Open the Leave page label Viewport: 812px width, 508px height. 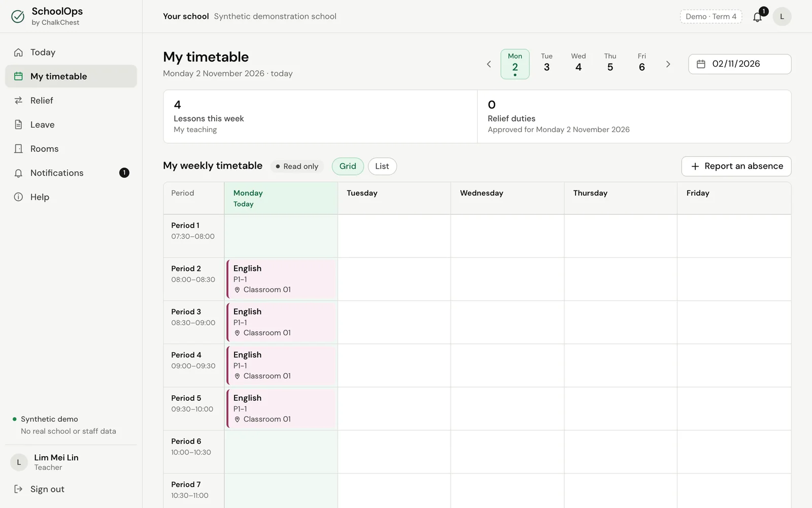[43, 124]
